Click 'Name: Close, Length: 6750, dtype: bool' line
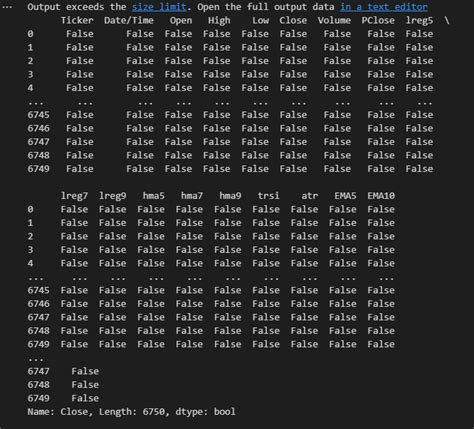The width and height of the screenshot is (474, 429). pyautogui.click(x=131, y=412)
